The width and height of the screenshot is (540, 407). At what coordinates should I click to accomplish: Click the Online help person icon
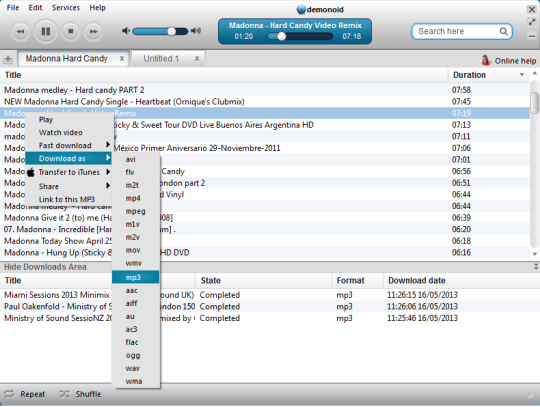click(x=486, y=61)
